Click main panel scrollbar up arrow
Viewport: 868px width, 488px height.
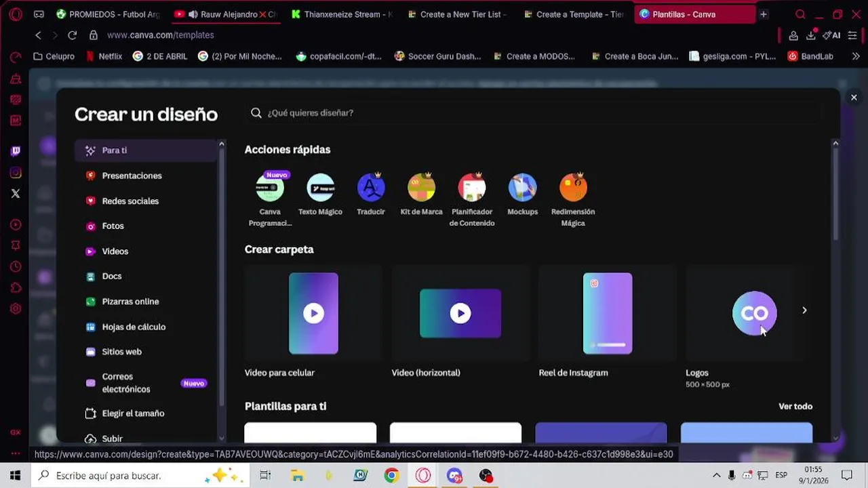[x=835, y=143]
